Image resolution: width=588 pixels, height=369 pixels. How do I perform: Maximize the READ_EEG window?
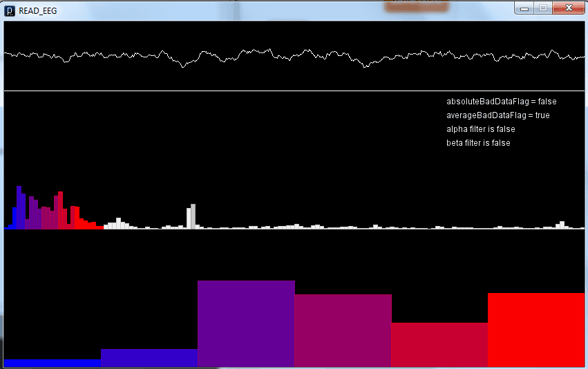click(x=543, y=8)
